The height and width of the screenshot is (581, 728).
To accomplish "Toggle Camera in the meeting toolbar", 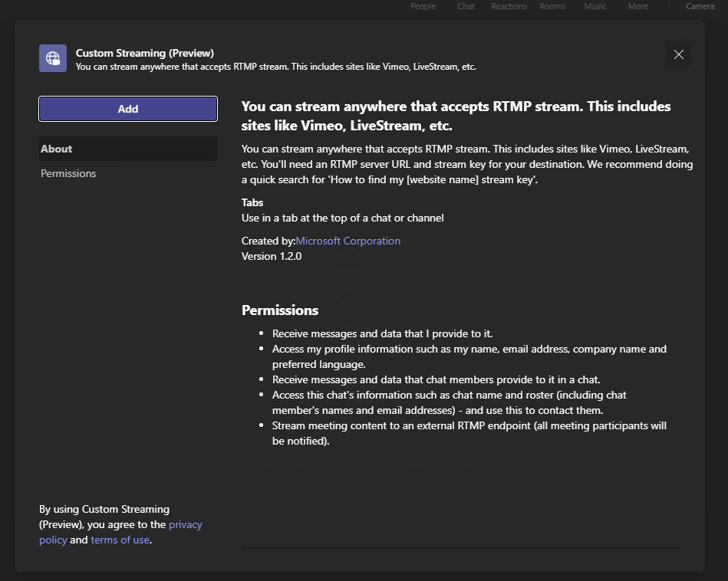I will click(700, 6).
